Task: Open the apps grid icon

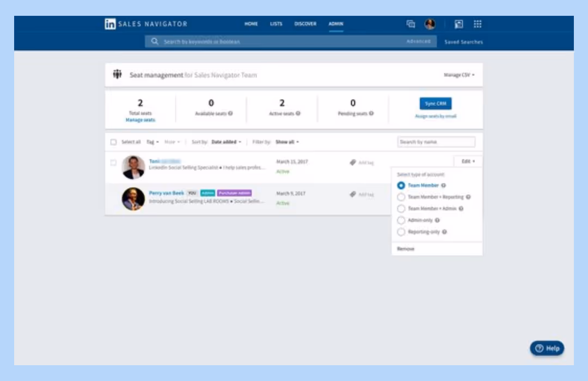Action: [x=477, y=24]
